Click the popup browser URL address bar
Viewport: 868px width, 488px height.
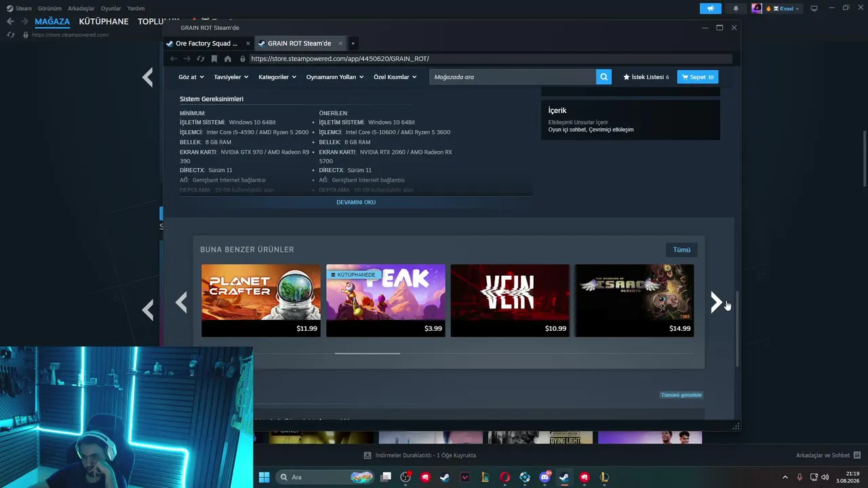(490, 59)
